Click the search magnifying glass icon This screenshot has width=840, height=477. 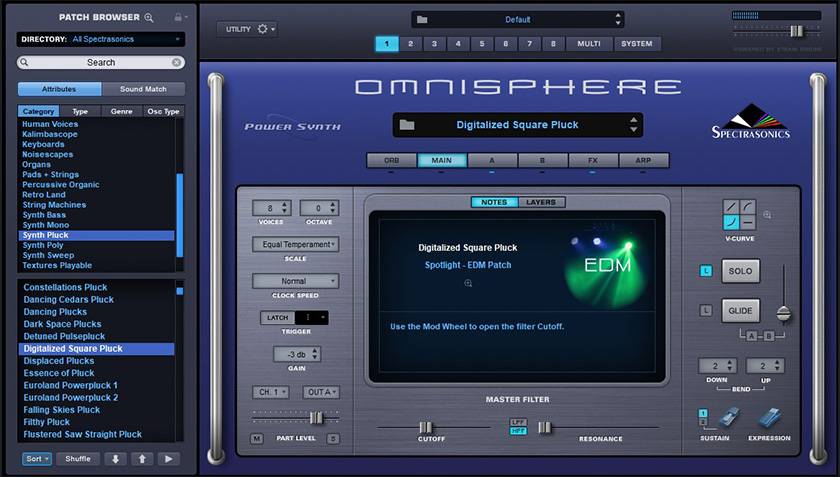[24, 63]
